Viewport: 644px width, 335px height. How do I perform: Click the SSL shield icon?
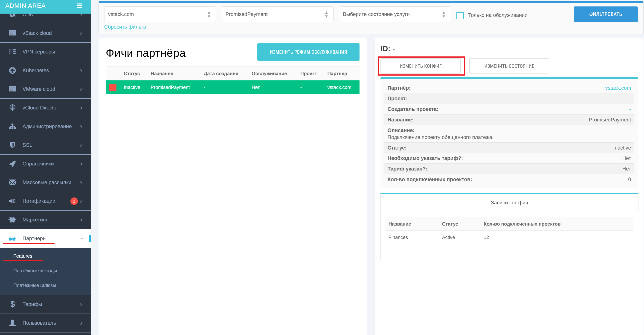(x=12, y=145)
